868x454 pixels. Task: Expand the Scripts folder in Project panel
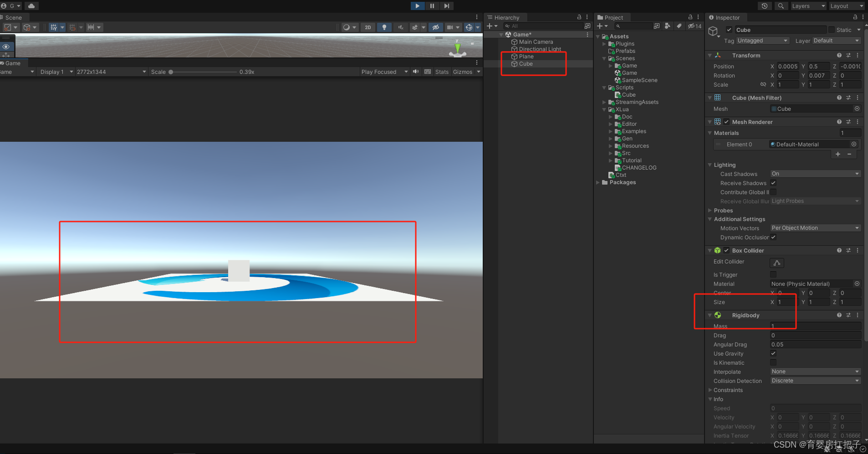click(x=605, y=88)
